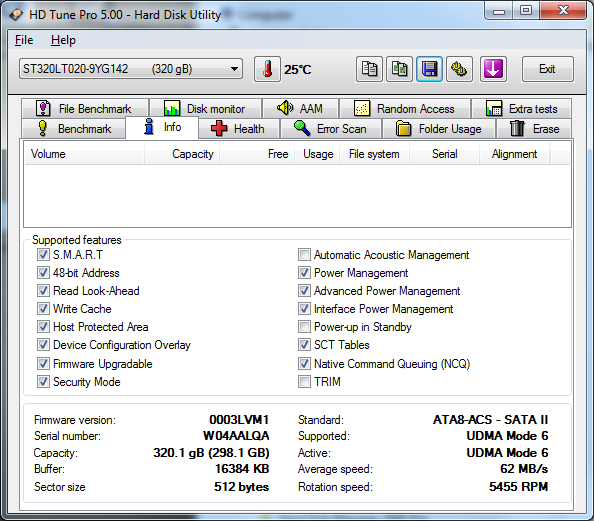Click the capacity value 320.1 gB (298.1 GB)
Image resolution: width=594 pixels, height=521 pixels.
point(211,453)
